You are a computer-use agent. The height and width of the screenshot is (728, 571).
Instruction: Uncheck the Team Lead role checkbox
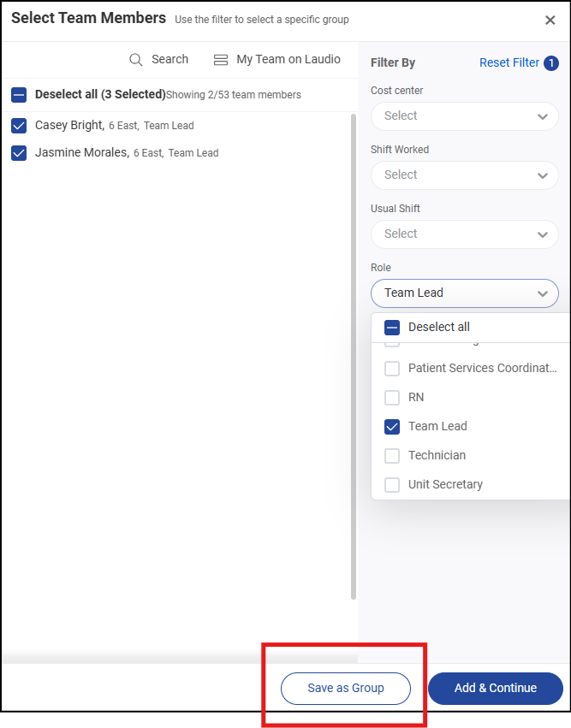coord(392,427)
